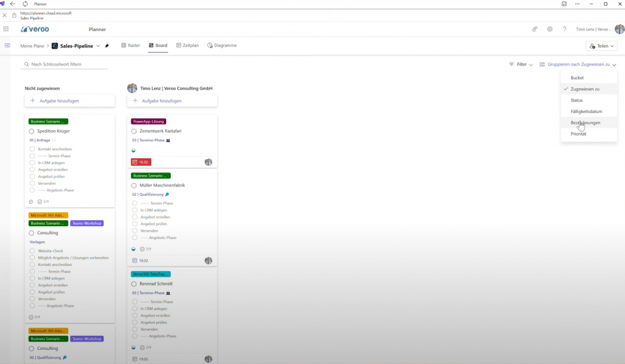Open Planner app title link
Screen dimensions: 625x364
pos(97,29)
